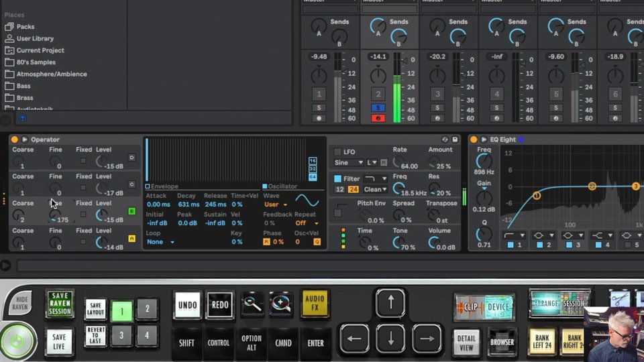Click the filter Freq 18.5 kHz knob
This screenshot has width=644, height=362.
point(397,188)
